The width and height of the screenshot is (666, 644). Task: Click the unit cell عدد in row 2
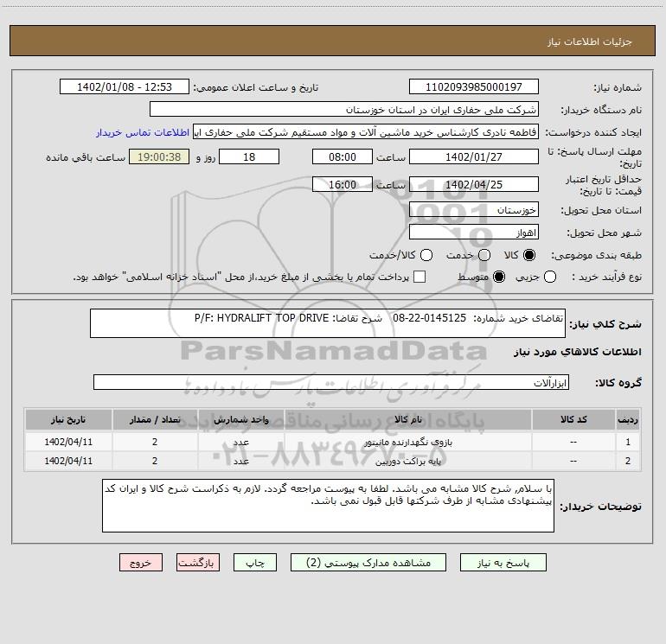(x=240, y=461)
